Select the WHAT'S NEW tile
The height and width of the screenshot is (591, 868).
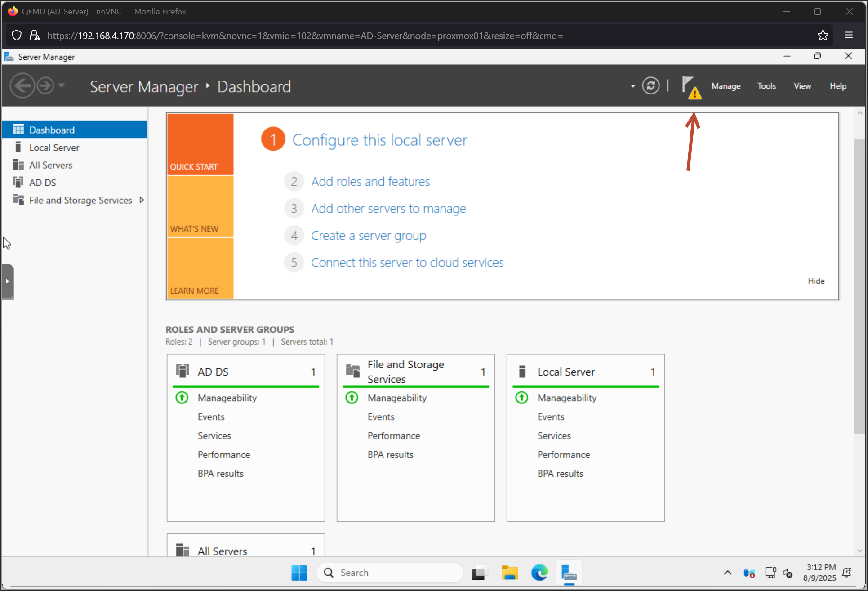click(200, 206)
